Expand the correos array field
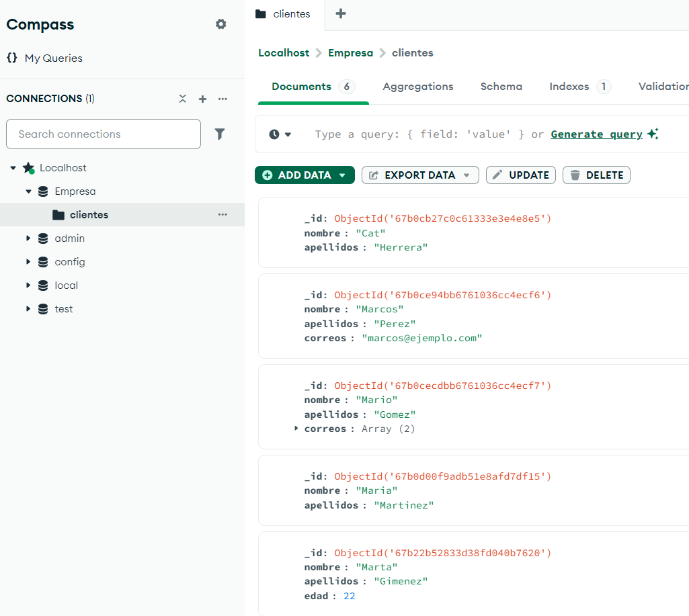The width and height of the screenshot is (689, 616). pyautogui.click(x=296, y=429)
